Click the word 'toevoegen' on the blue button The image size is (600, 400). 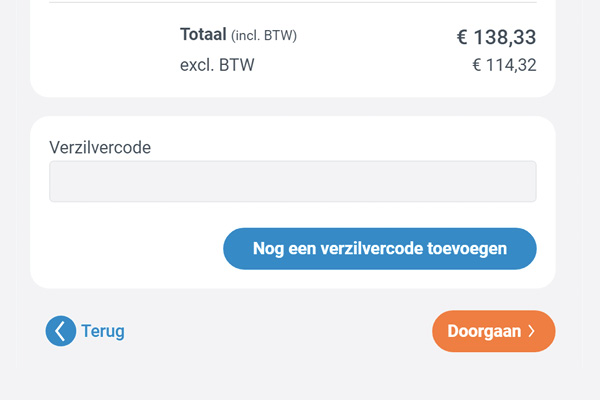click(467, 249)
